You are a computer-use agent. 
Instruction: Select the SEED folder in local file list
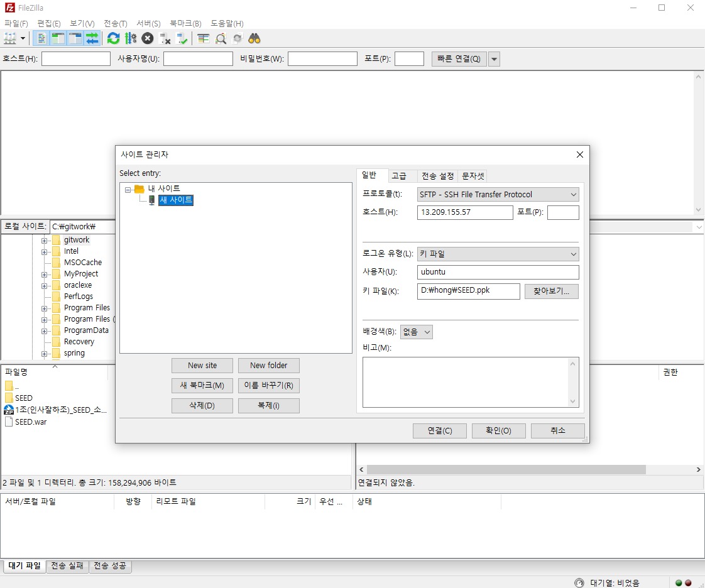(x=23, y=398)
